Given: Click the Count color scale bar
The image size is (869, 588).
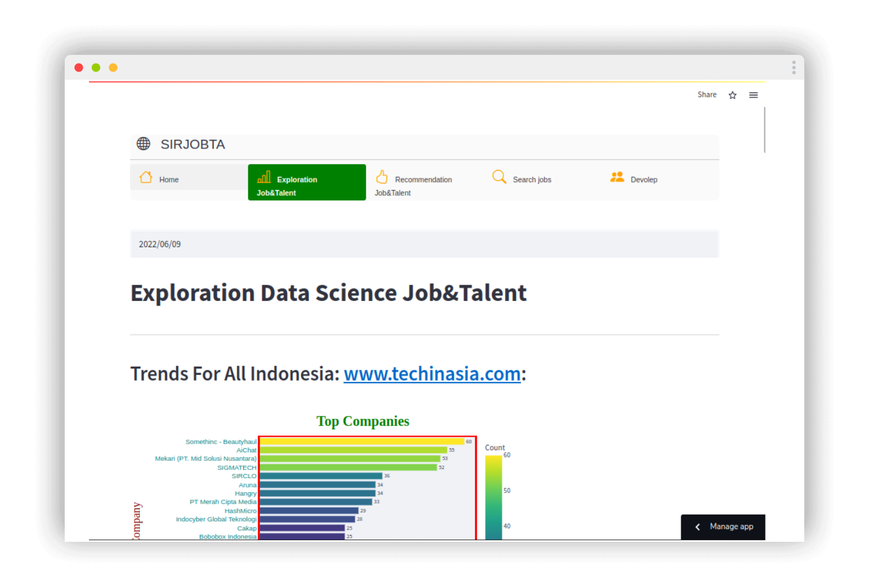Looking at the screenshot, I should (x=493, y=497).
